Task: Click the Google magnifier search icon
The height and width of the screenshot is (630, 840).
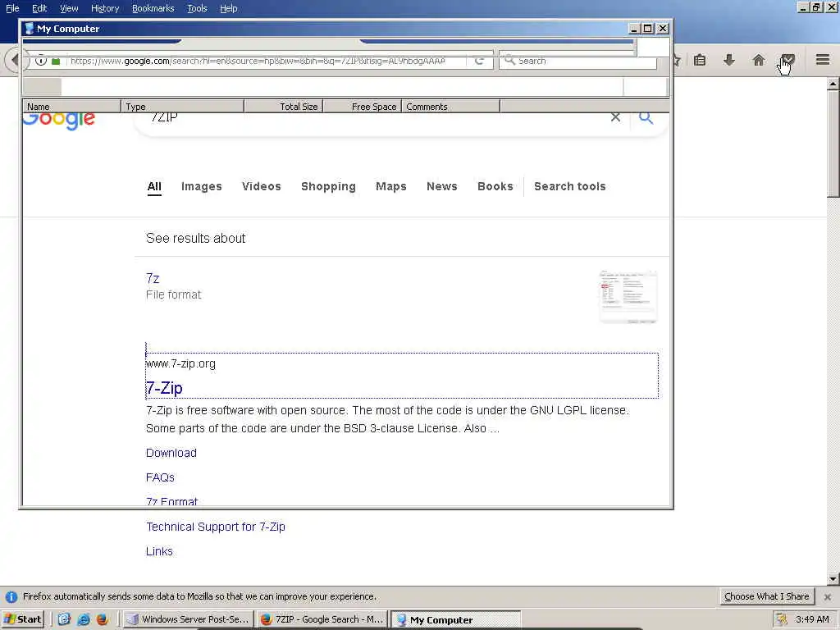Action: [646, 118]
